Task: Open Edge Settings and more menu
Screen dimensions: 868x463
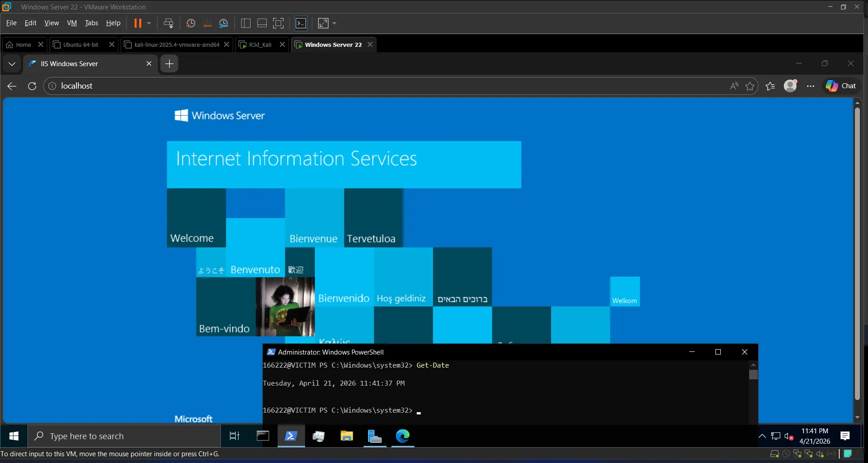Action: pos(810,86)
